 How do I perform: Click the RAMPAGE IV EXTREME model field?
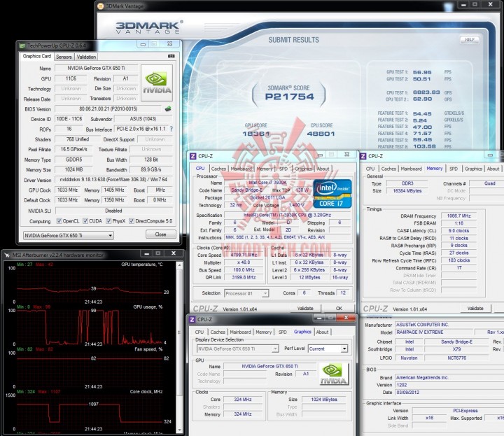434,332
